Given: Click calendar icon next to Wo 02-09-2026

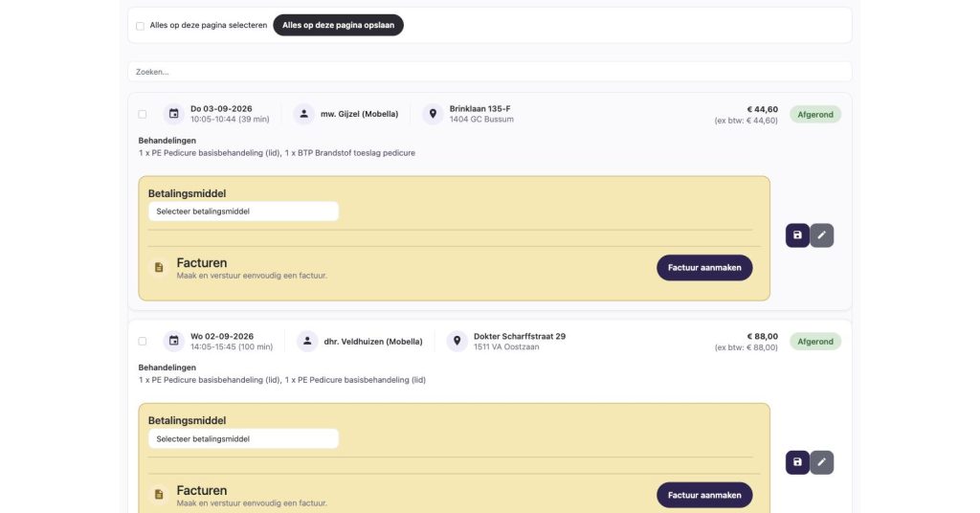Looking at the screenshot, I should coord(174,341).
